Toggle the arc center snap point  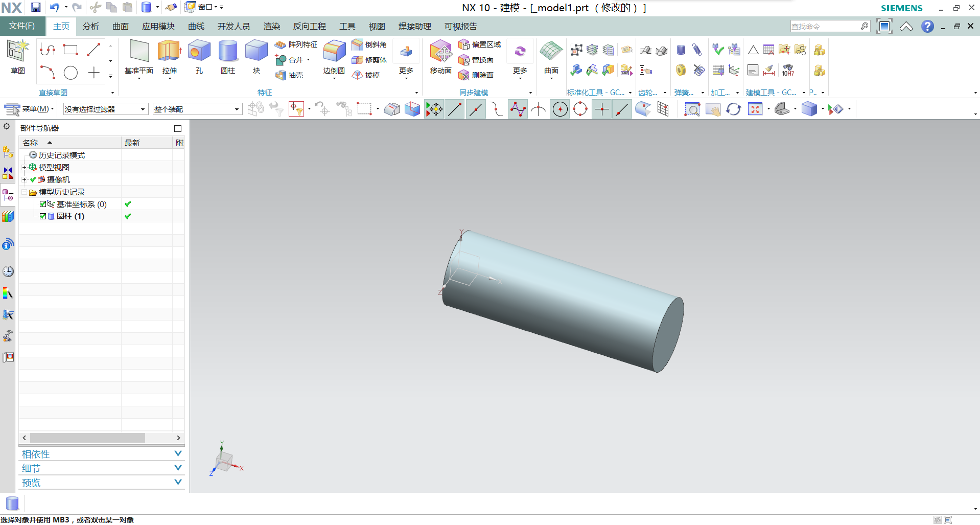click(x=560, y=109)
